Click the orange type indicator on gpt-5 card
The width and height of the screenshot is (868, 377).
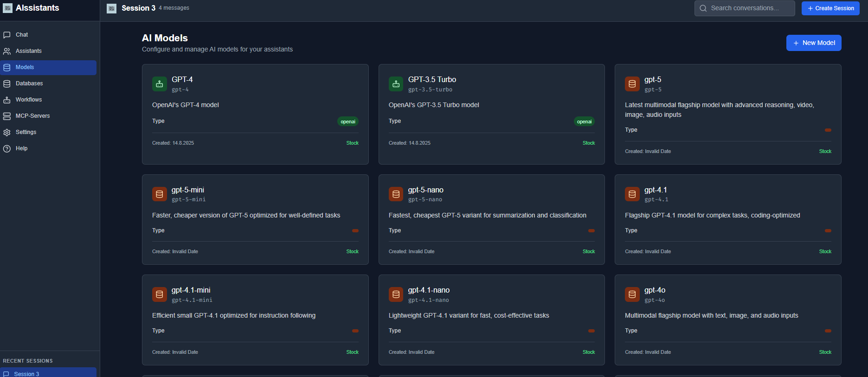(x=828, y=130)
